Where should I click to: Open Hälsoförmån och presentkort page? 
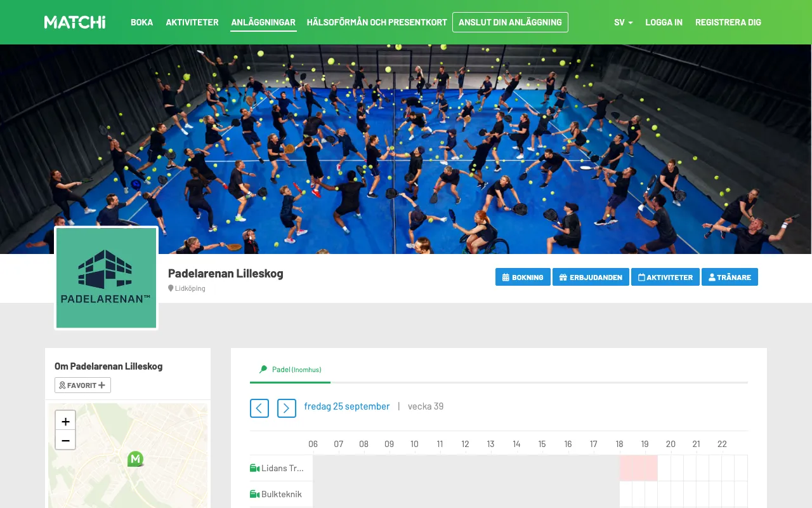[377, 22]
